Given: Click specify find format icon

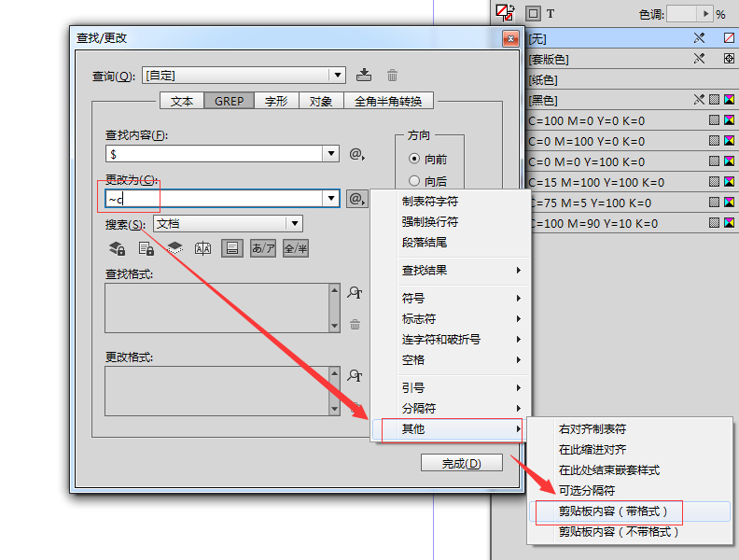Looking at the screenshot, I should (x=355, y=293).
